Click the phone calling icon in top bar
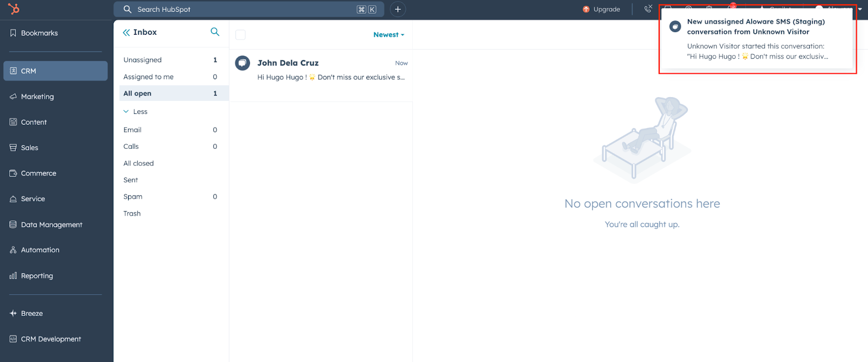This screenshot has height=362, width=868. coord(648,9)
